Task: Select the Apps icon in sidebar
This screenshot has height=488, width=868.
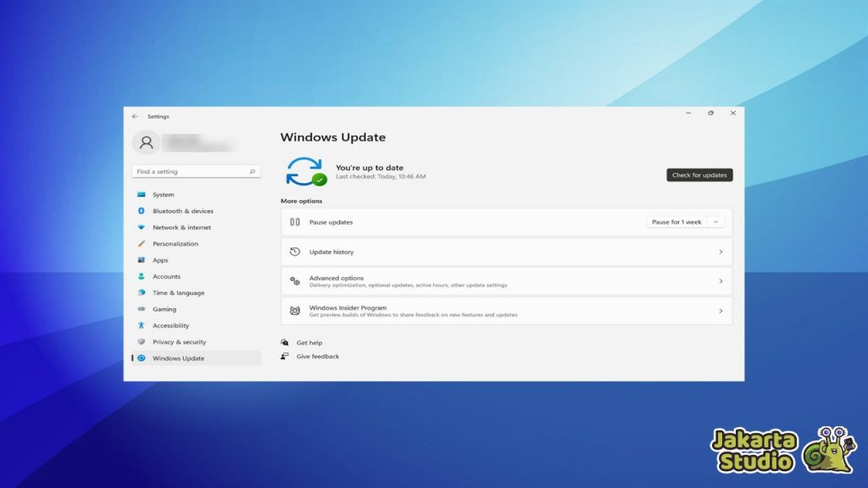Action: [142, 260]
